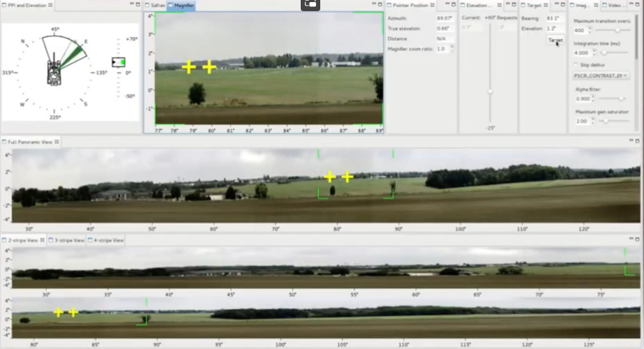Select the right yellow crosshair in Full Panoramic View

point(347,177)
